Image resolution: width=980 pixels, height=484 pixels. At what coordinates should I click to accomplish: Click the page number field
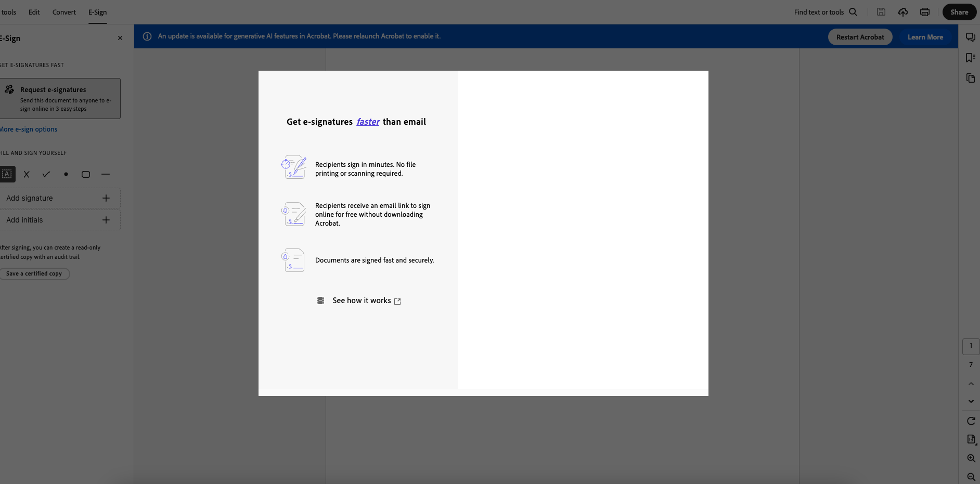(970, 346)
